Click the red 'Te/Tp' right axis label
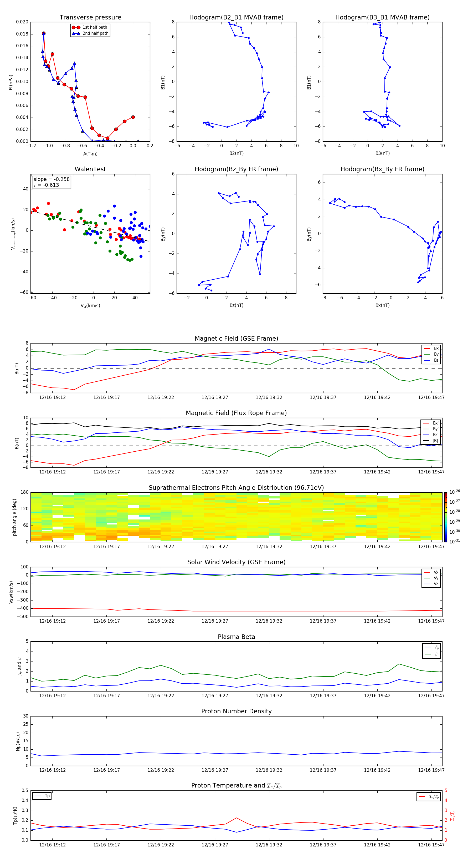This screenshot has height=868, width=473. coord(452,815)
